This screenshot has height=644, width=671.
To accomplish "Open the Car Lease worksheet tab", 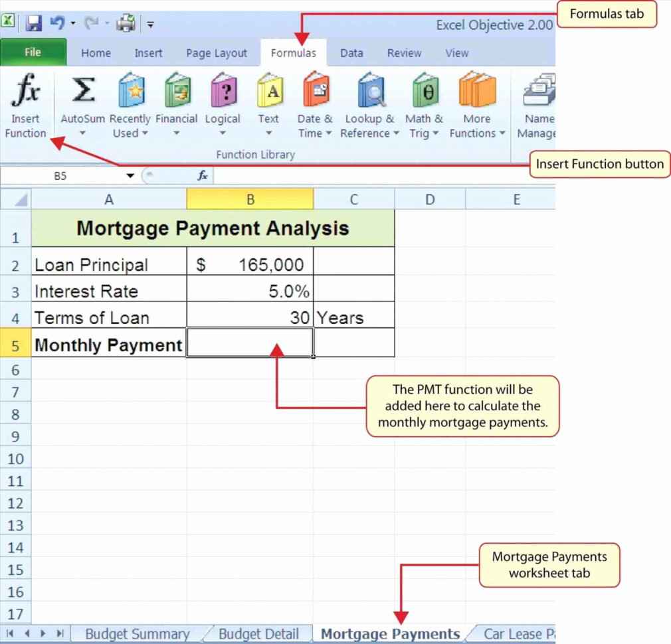I will (517, 634).
